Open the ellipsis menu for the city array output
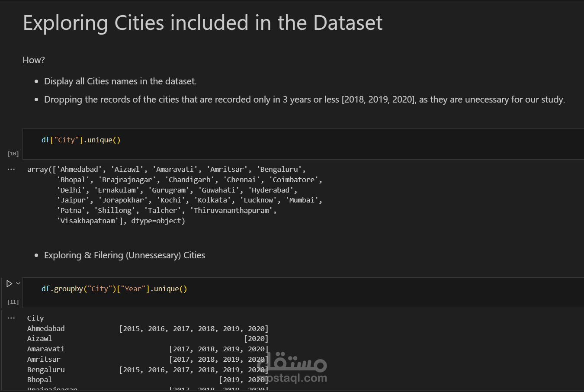The width and height of the screenshot is (584, 392). 11,169
